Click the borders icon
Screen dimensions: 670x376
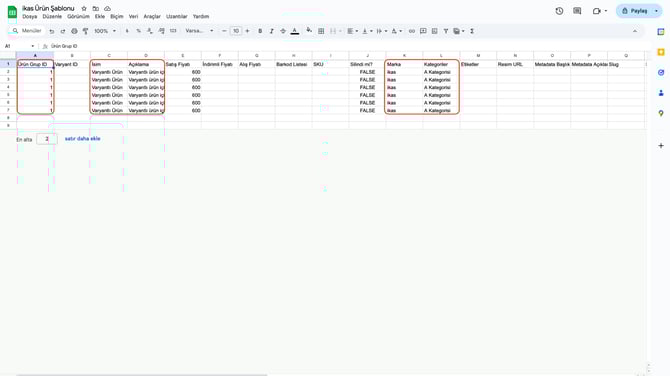click(x=321, y=31)
